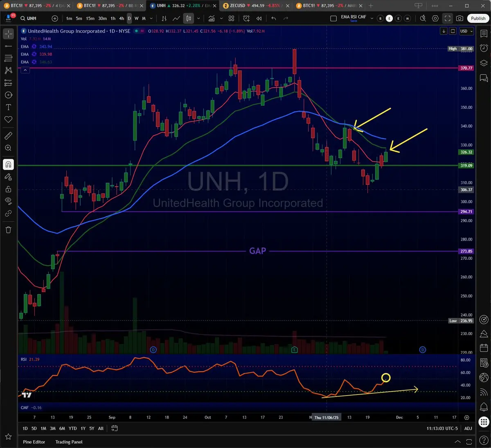Screen dimensions: 491x448
Task: Open the object tree layers icon
Action: coord(484,63)
